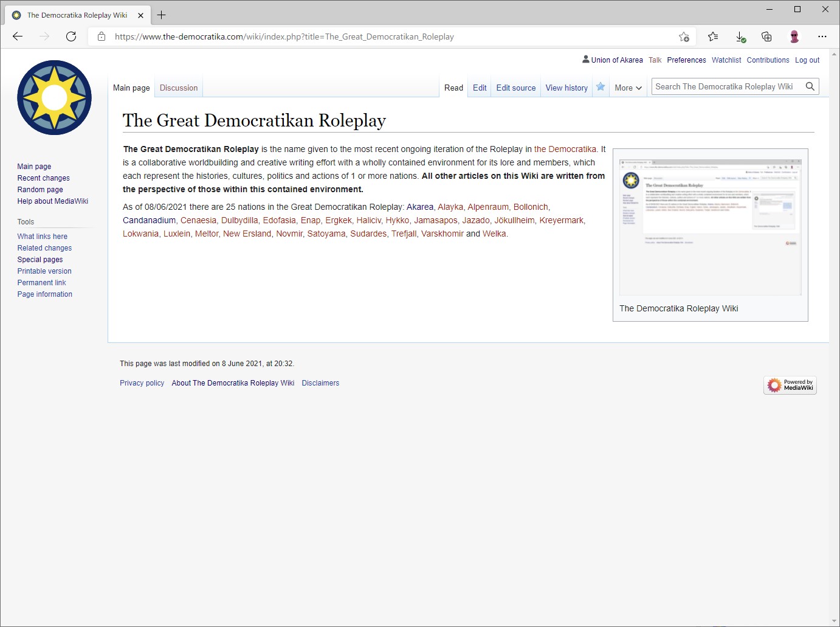Open the browser settings ellipsis menu
The image size is (840, 627).
(x=822, y=36)
